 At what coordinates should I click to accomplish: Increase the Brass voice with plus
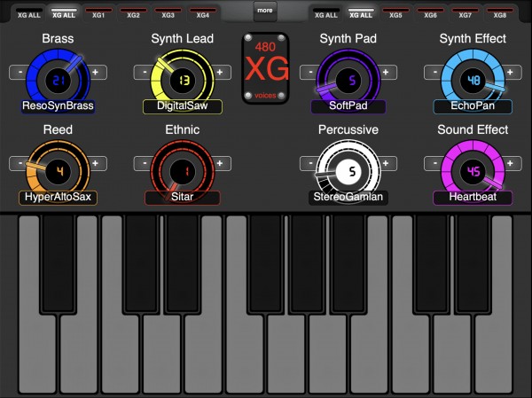pyautogui.click(x=96, y=73)
